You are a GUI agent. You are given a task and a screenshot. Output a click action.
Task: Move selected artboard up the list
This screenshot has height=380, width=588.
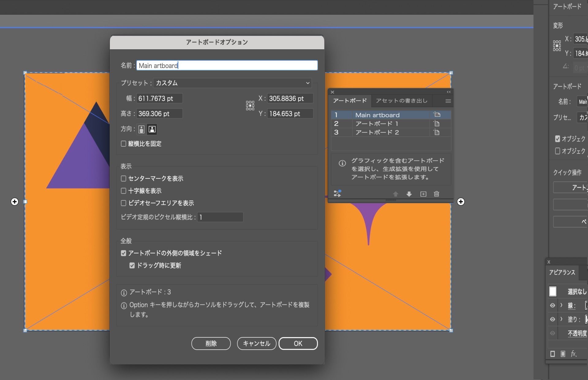click(x=395, y=194)
